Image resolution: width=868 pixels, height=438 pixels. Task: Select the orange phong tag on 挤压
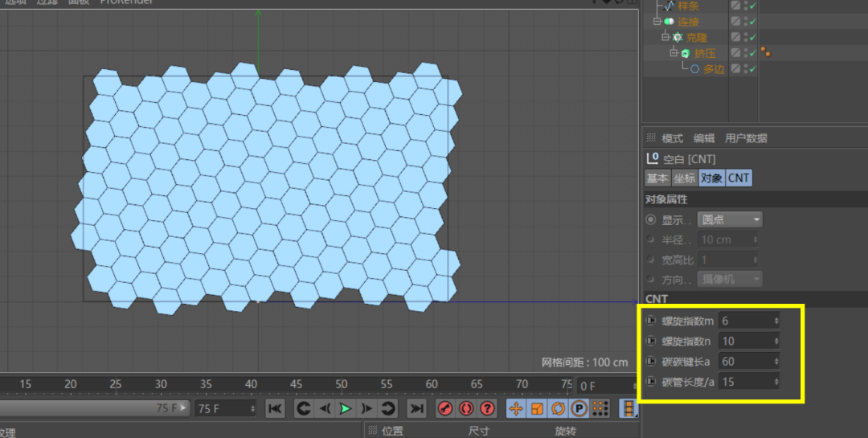766,52
